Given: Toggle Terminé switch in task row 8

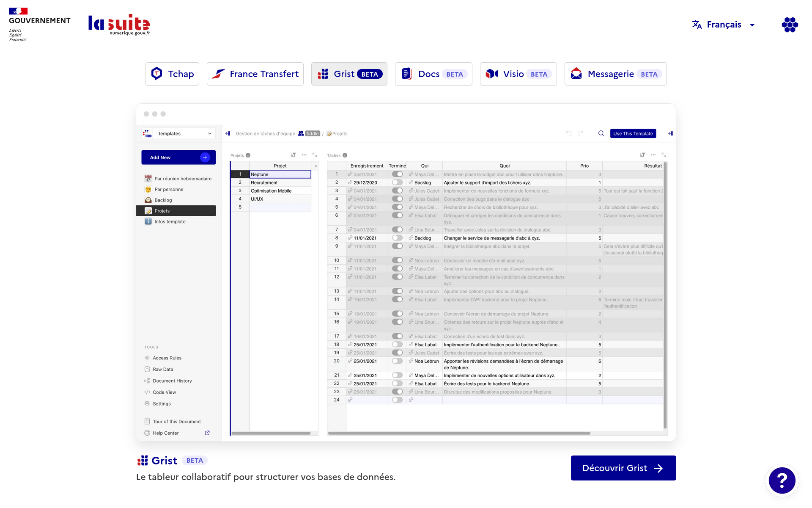Looking at the screenshot, I should pyautogui.click(x=397, y=238).
